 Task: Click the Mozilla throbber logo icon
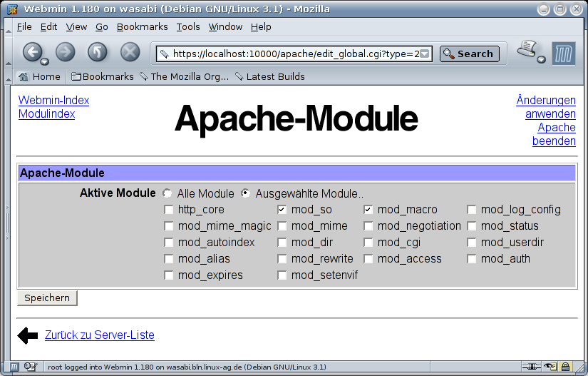click(564, 54)
